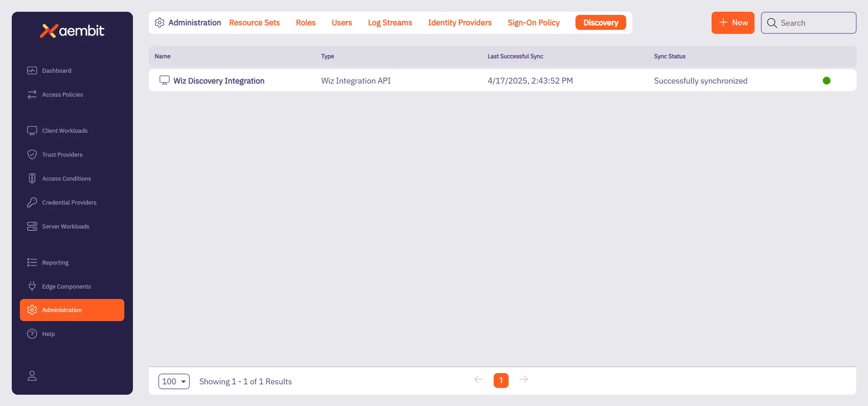Click the Aembit logo
The height and width of the screenshot is (406, 868).
pos(72,31)
